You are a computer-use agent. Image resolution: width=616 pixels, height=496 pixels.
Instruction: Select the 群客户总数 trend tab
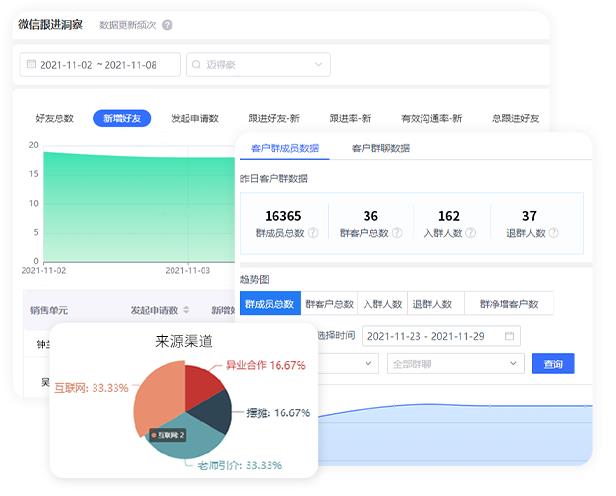[329, 304]
